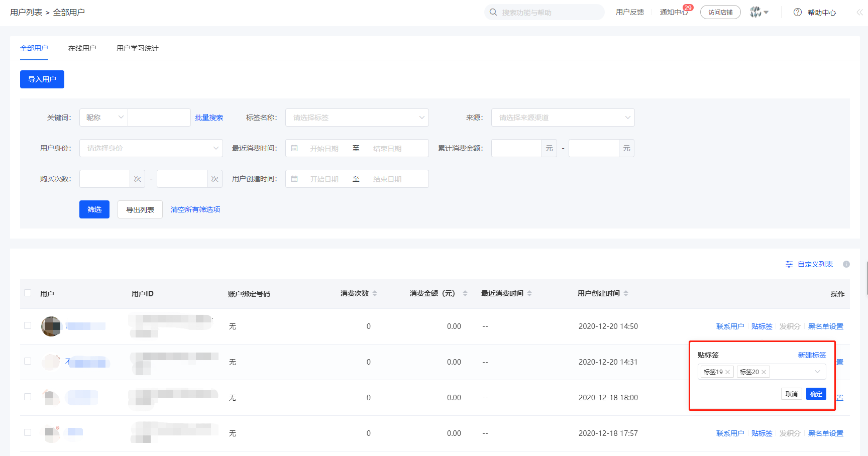Focus the 搜索功能与帮助 search box

(x=545, y=12)
